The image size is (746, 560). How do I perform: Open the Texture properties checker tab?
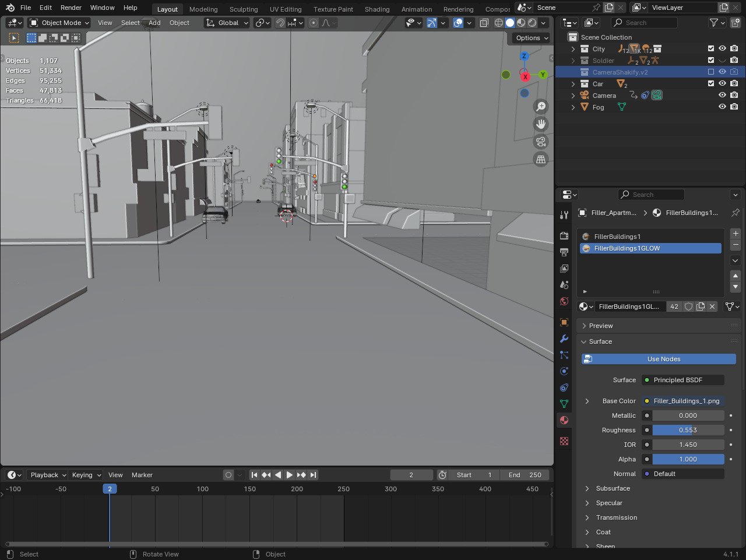coord(564,441)
